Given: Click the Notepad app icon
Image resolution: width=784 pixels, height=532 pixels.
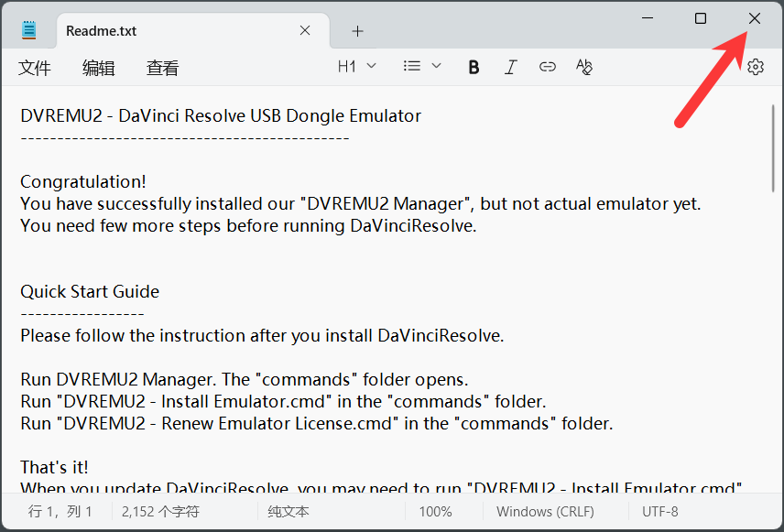Looking at the screenshot, I should coord(29,30).
